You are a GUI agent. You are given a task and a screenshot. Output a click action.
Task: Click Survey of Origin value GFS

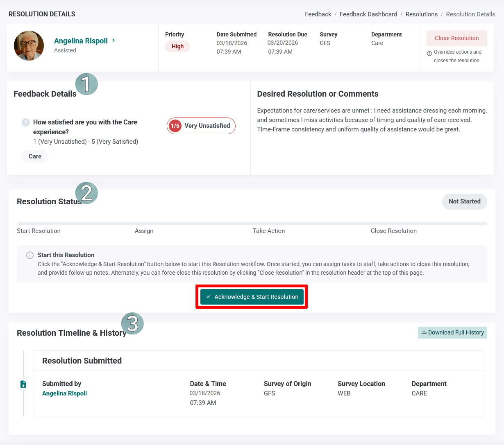270,393
